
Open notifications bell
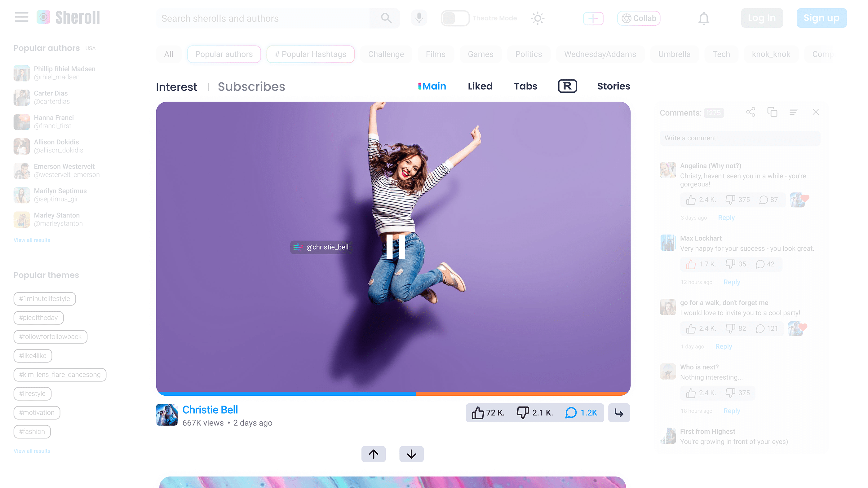[x=704, y=18]
